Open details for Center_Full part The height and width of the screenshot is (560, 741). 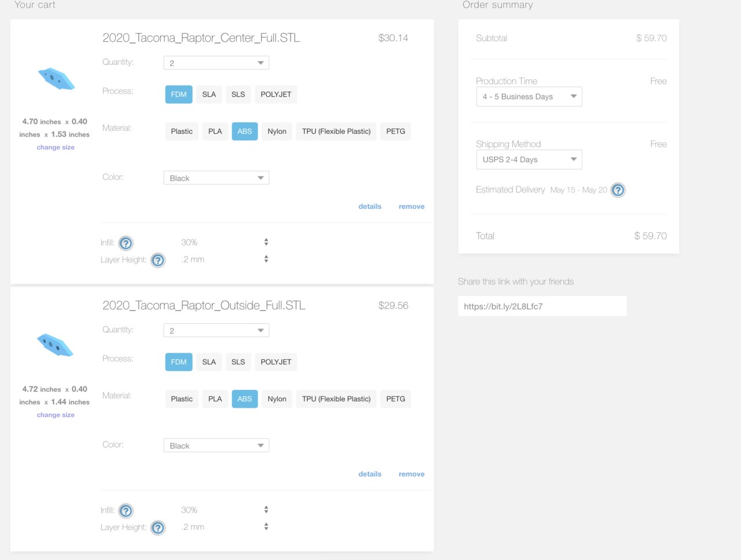(370, 206)
